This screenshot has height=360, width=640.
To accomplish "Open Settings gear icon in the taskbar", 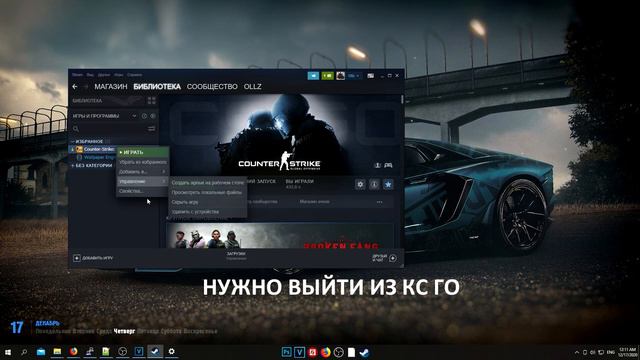I will 171,351.
